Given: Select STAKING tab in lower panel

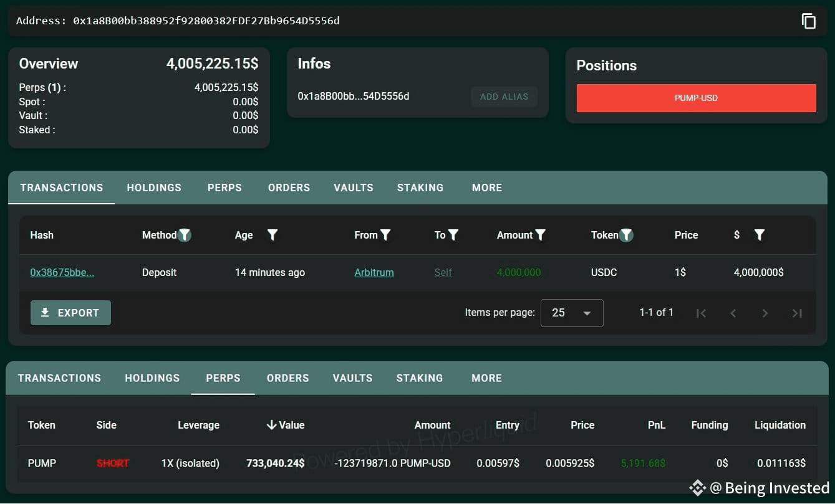Looking at the screenshot, I should click(x=420, y=378).
